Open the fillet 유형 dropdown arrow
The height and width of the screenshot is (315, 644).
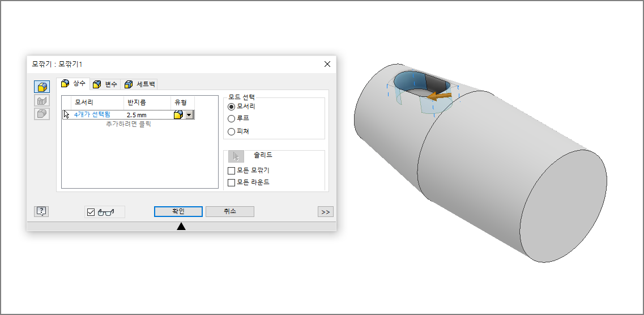[x=189, y=115]
